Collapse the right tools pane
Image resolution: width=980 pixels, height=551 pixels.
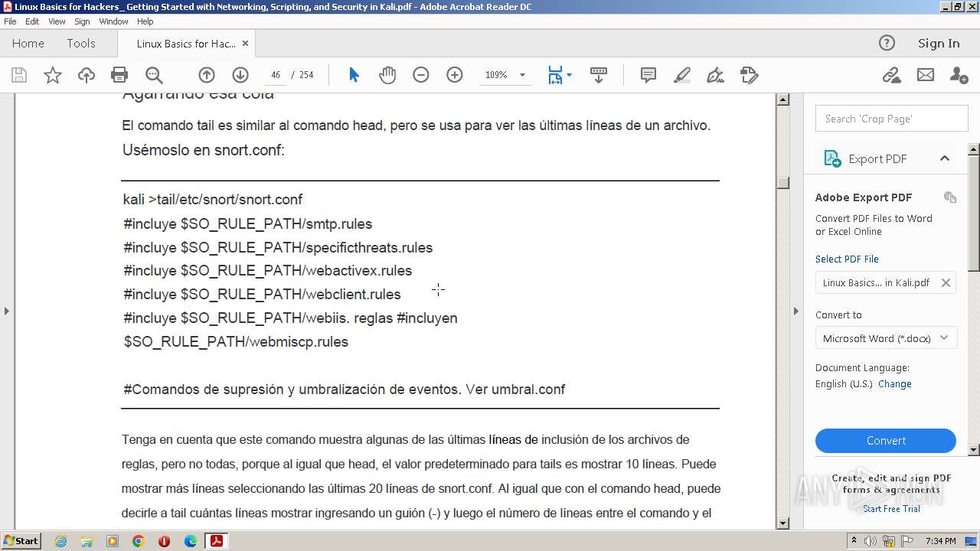pos(795,311)
